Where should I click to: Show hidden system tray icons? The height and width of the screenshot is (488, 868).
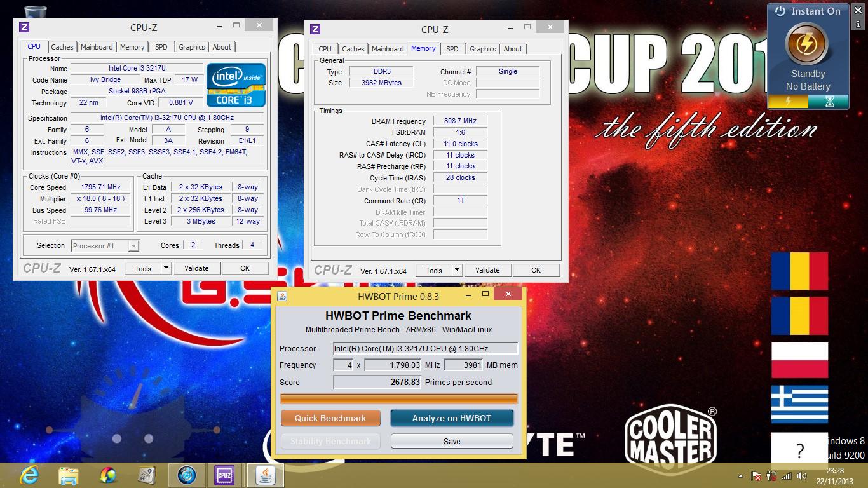pyautogui.click(x=740, y=476)
